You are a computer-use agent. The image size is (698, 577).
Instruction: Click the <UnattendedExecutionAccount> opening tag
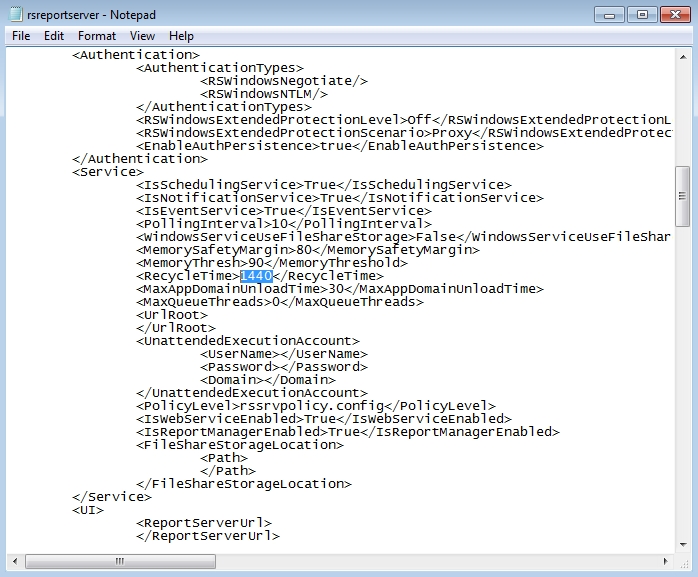coord(248,341)
